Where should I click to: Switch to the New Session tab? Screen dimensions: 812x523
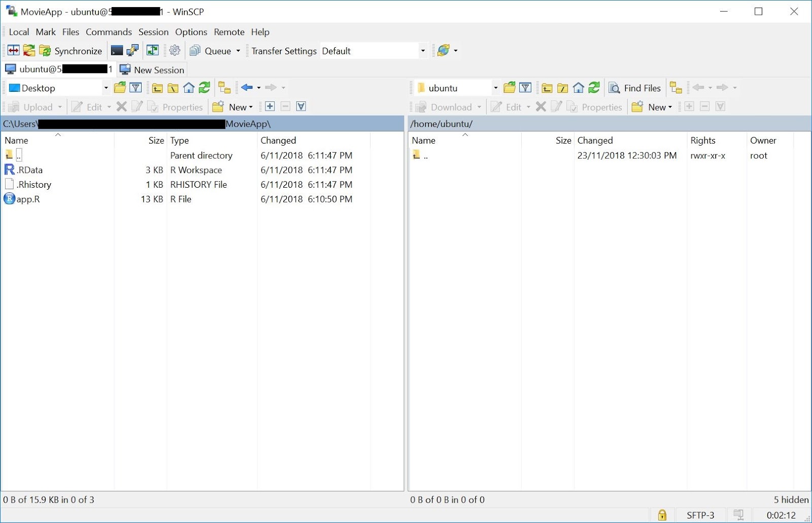tap(152, 69)
